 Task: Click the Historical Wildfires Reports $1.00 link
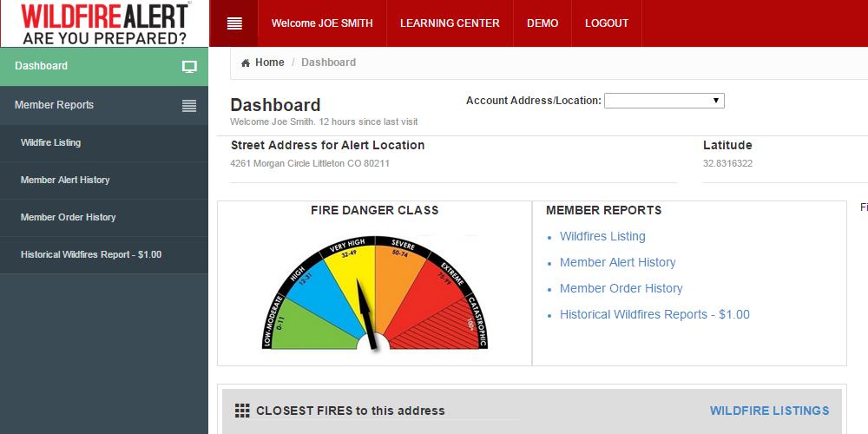pyautogui.click(x=654, y=314)
